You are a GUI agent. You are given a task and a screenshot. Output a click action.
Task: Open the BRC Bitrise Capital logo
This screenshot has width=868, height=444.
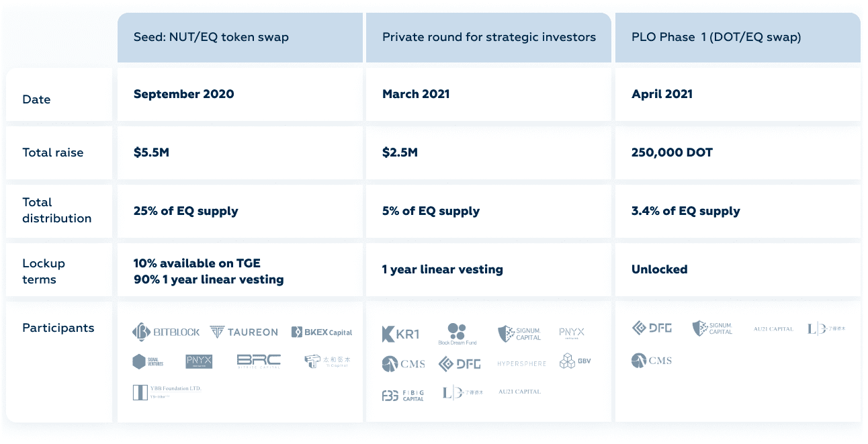point(259,361)
